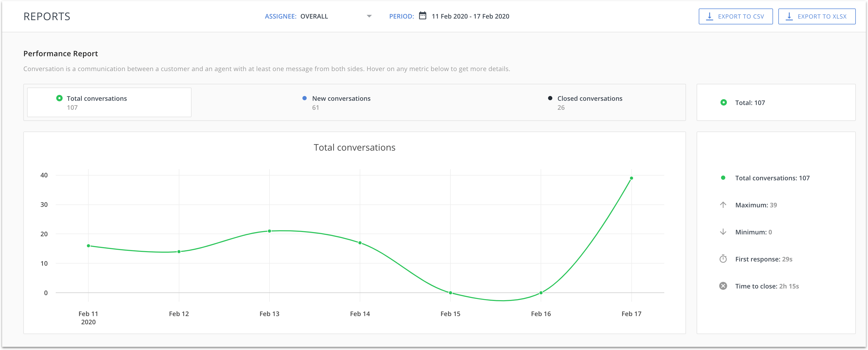868x350 pixels.
Task: Click the Time to close X icon
Action: click(x=723, y=286)
